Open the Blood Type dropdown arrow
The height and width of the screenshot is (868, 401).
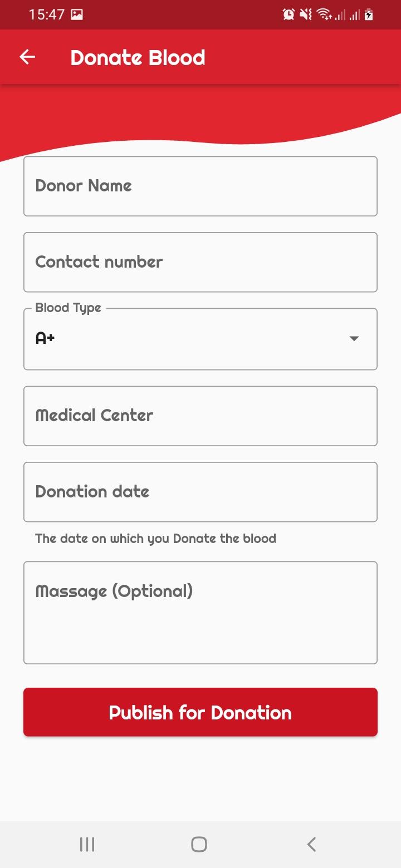(x=354, y=338)
